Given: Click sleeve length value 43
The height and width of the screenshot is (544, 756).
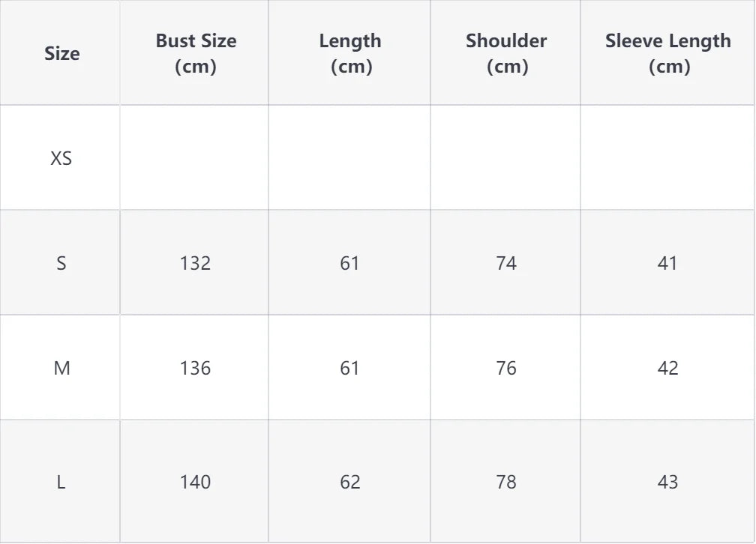Looking at the screenshot, I should coord(667,481).
